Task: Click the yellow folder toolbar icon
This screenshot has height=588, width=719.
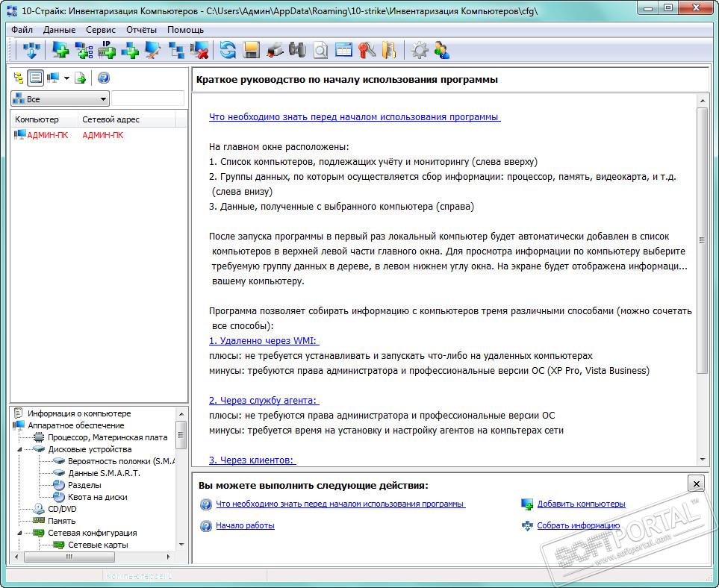Action: (389, 50)
